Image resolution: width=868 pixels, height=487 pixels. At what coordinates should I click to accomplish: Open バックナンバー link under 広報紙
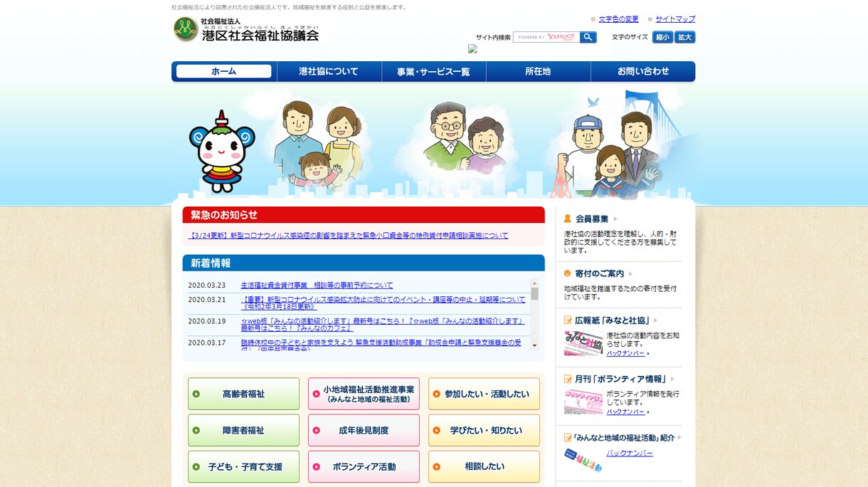click(625, 353)
